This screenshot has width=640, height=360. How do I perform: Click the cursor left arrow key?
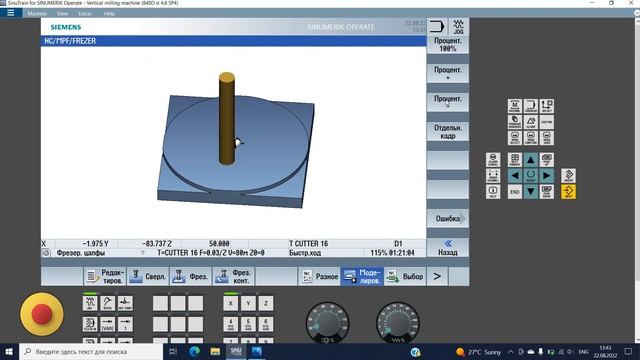tap(515, 176)
